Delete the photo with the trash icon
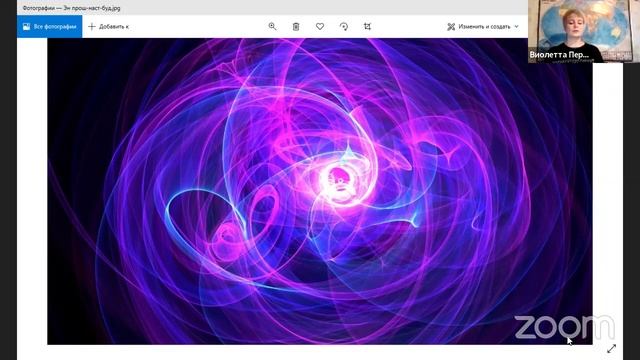The width and height of the screenshot is (640, 360). click(296, 27)
